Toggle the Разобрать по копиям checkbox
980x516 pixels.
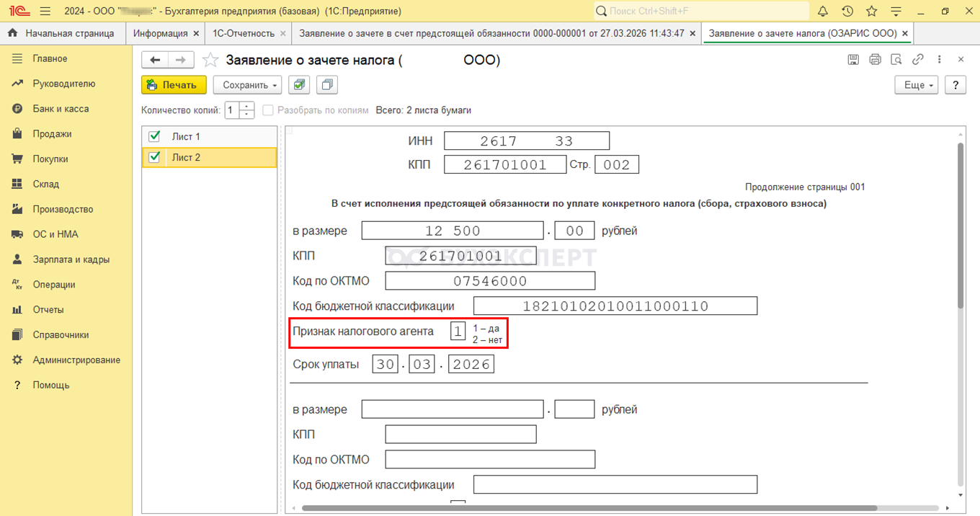click(x=268, y=110)
